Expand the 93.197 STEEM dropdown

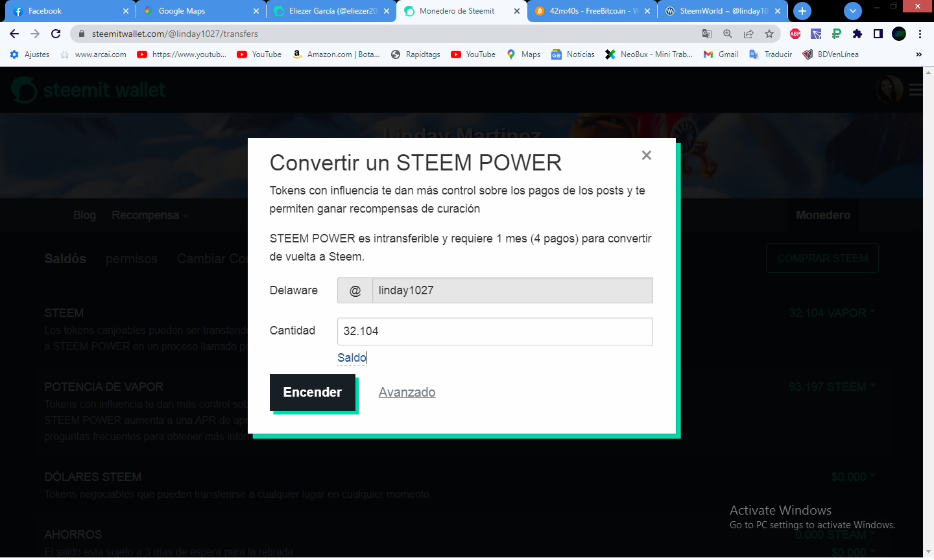[832, 387]
